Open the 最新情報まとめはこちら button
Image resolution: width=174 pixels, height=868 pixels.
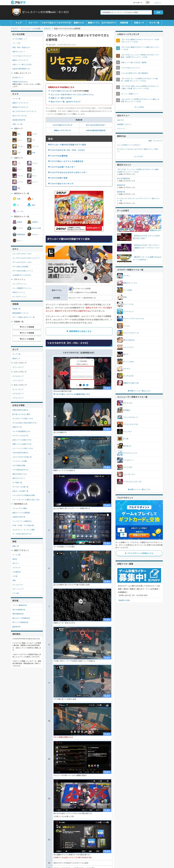[x=79, y=331]
